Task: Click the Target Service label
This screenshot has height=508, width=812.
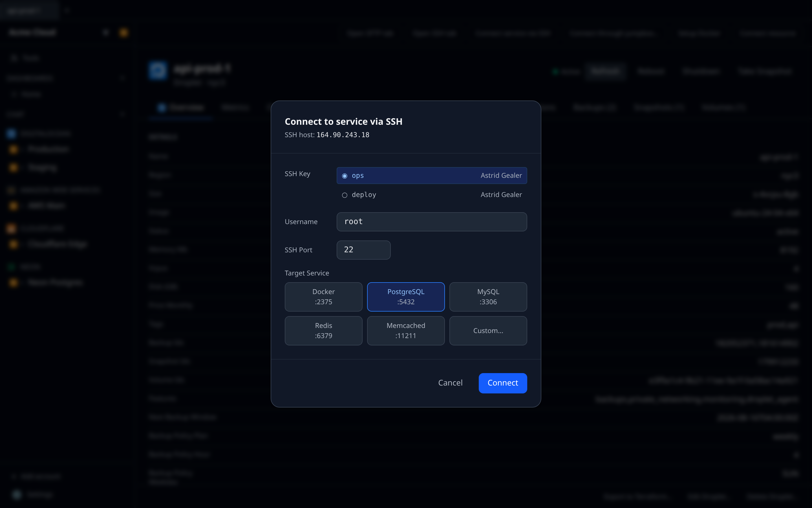Action: pyautogui.click(x=307, y=273)
